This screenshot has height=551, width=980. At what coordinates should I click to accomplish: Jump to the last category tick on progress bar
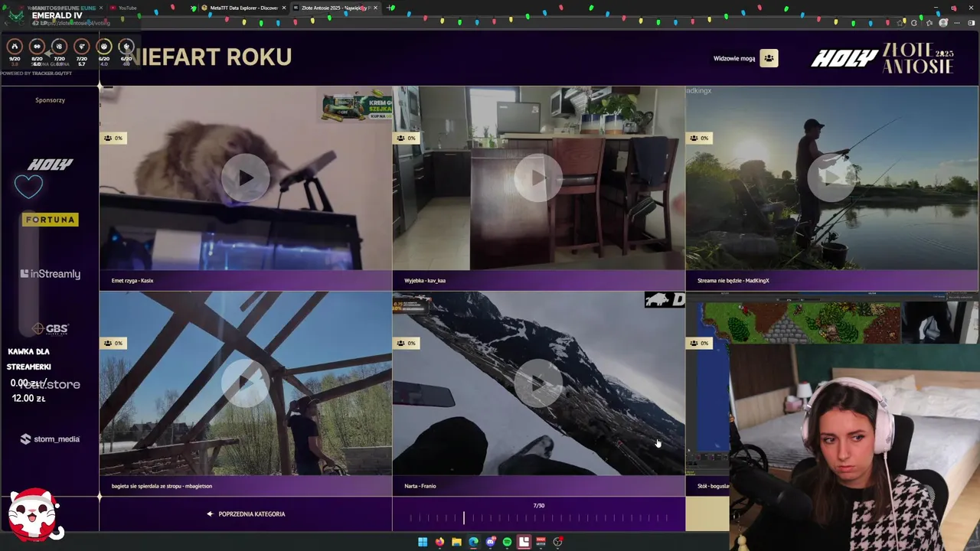(666, 518)
